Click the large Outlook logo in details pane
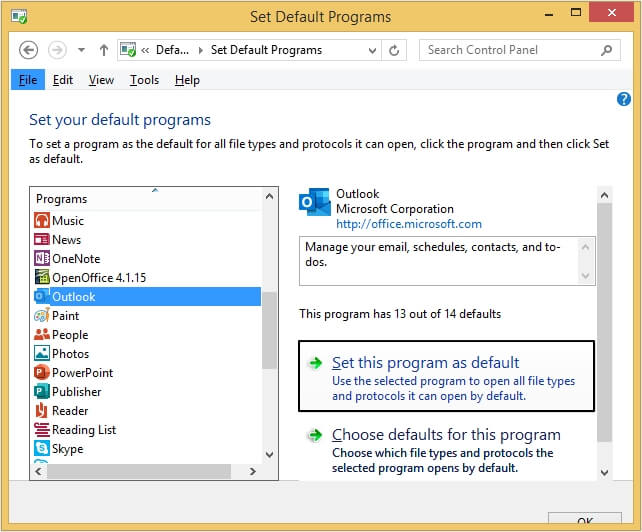This screenshot has width=642, height=532. (314, 202)
